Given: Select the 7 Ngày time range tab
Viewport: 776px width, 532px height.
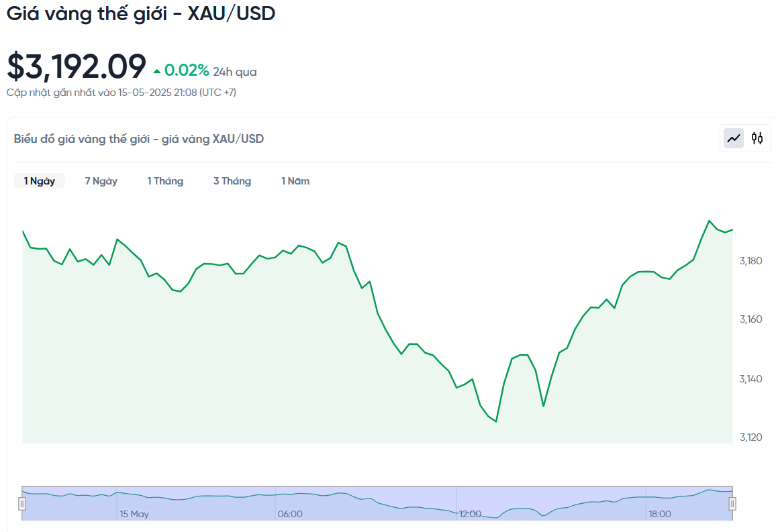Looking at the screenshot, I should coord(101,181).
